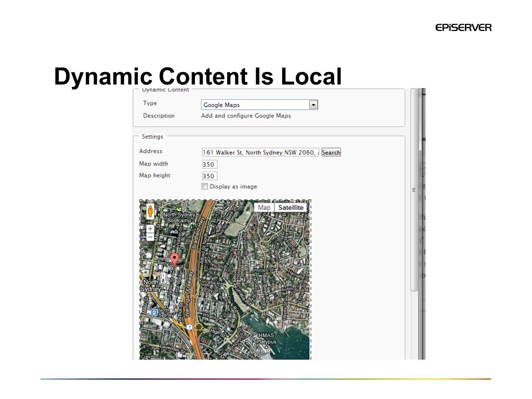Click the Map width field
This screenshot has height=399, width=532.
tap(209, 165)
